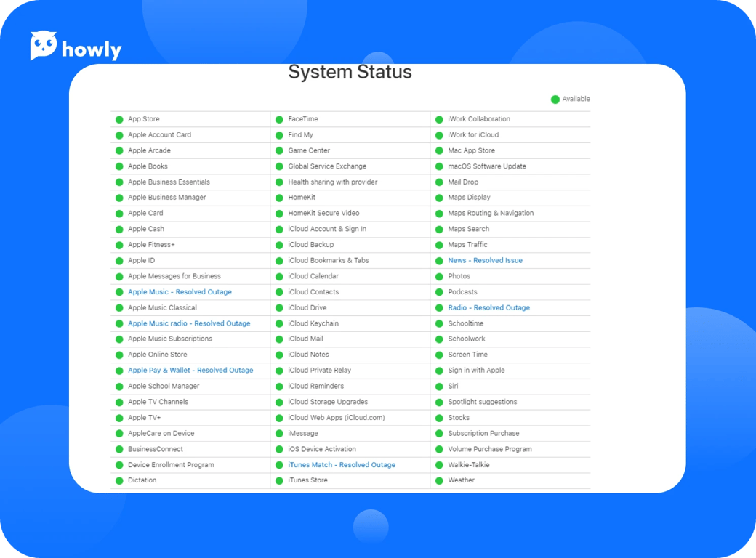Image resolution: width=756 pixels, height=558 pixels.
Task: Click the green Available legend dot
Action: click(x=555, y=100)
